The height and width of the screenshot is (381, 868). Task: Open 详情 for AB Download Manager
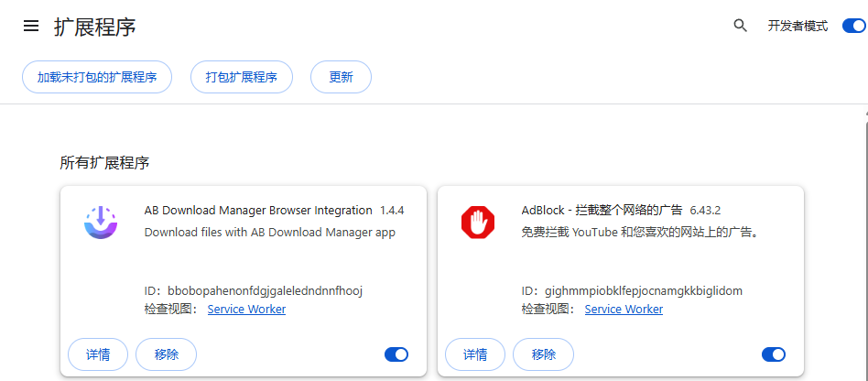tap(98, 354)
